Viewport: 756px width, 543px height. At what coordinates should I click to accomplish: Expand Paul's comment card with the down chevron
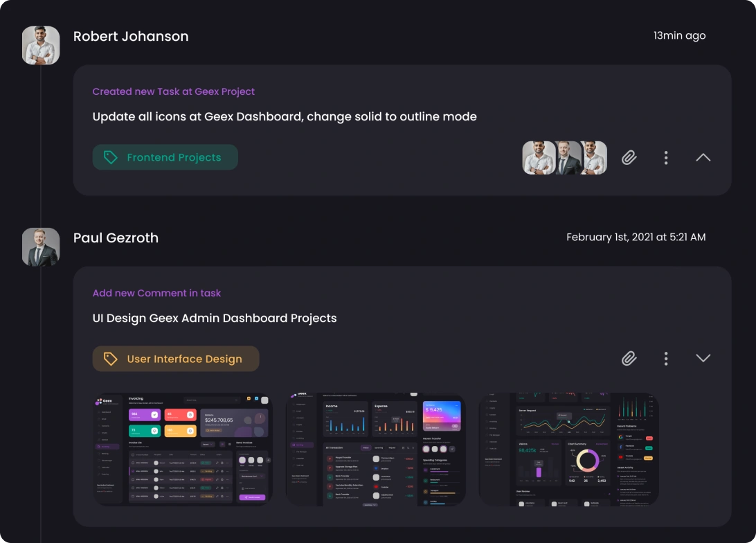pyautogui.click(x=703, y=358)
